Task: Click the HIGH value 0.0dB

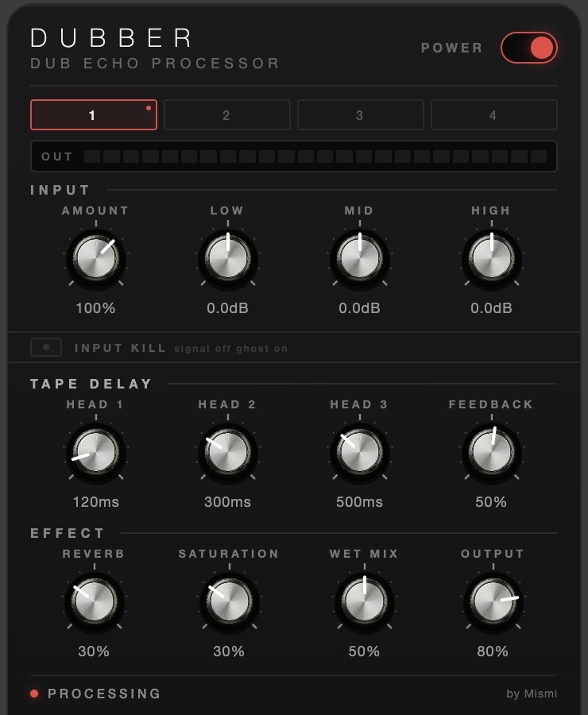Action: pos(491,308)
